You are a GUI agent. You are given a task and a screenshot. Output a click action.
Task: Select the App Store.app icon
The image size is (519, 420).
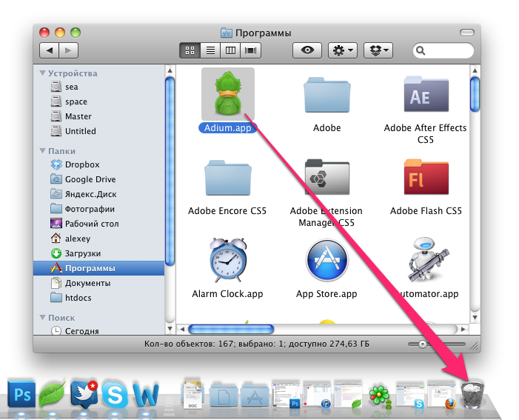point(327,260)
